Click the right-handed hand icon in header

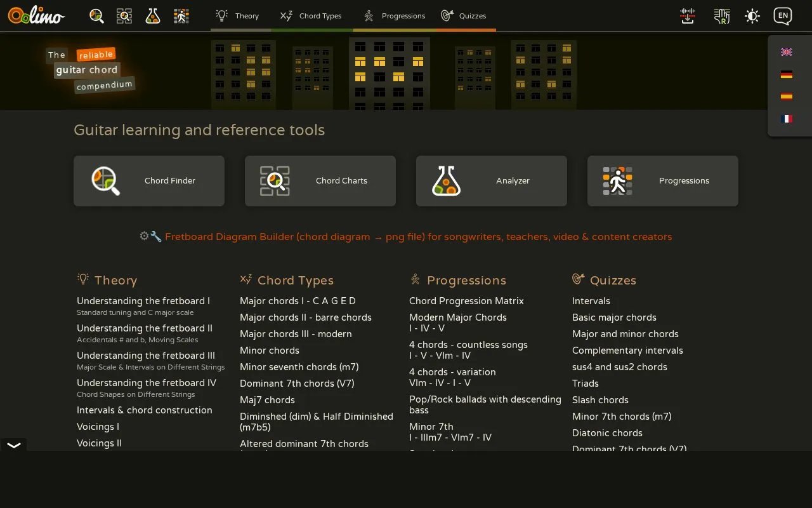(x=721, y=16)
